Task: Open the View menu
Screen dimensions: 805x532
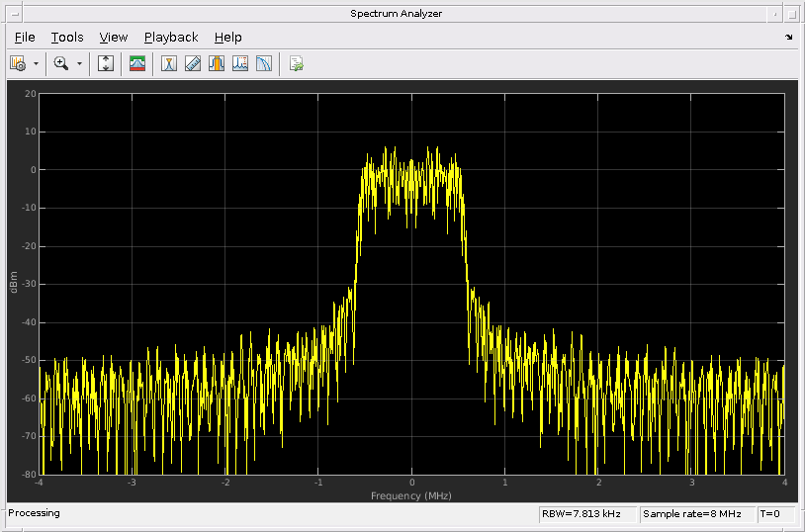Action: pyautogui.click(x=114, y=38)
